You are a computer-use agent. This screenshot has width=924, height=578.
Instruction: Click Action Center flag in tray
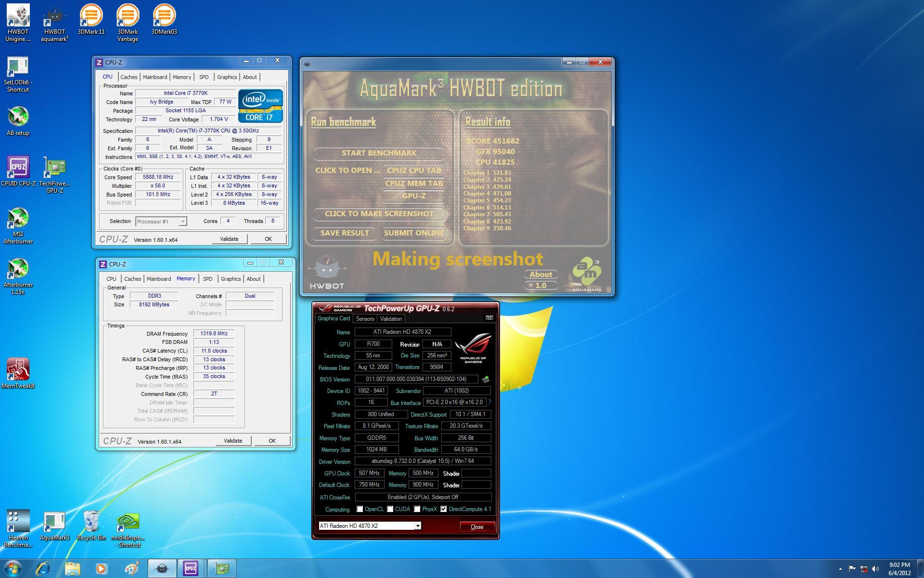pyautogui.click(x=852, y=569)
